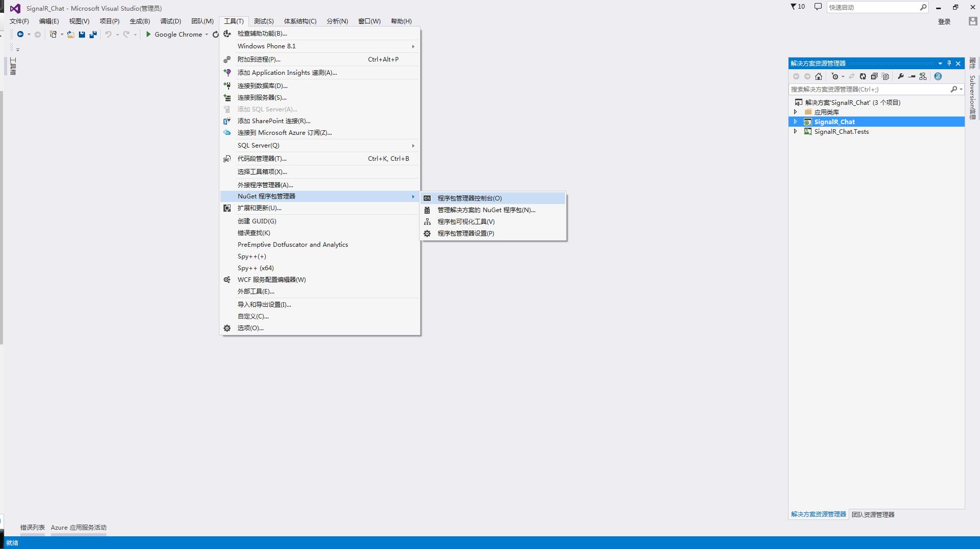Open the SQL Server(Q) submenu
The width and height of the screenshot is (980, 549).
click(x=320, y=145)
